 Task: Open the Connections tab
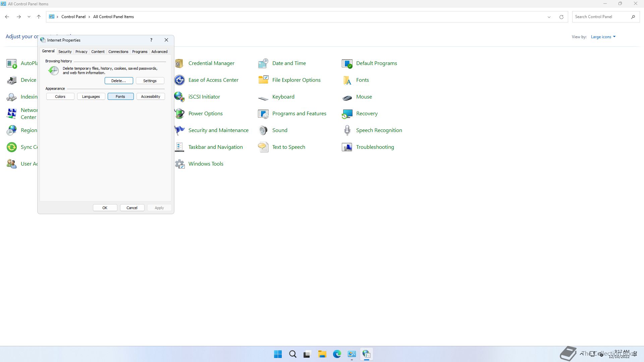pyautogui.click(x=118, y=52)
